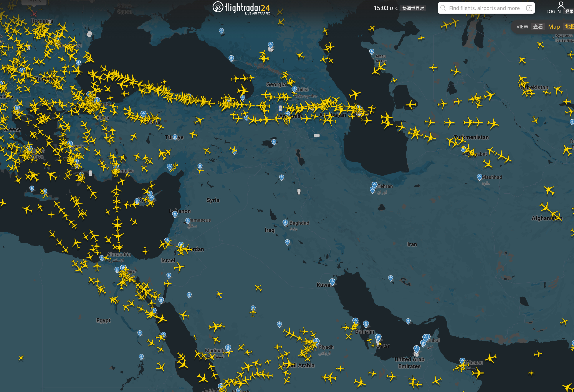Select the Damascus airport marker
Image resolution: width=574 pixels, height=392 pixels.
click(188, 220)
